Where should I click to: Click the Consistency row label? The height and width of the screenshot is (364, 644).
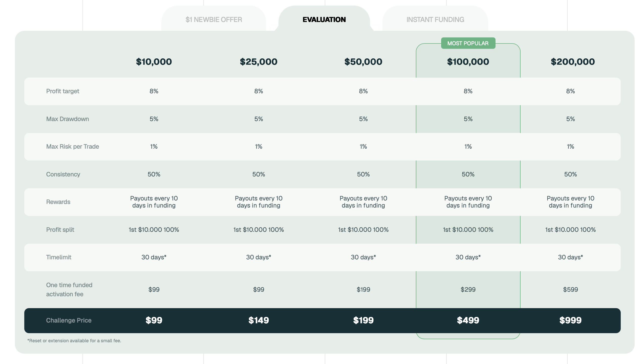tap(63, 174)
